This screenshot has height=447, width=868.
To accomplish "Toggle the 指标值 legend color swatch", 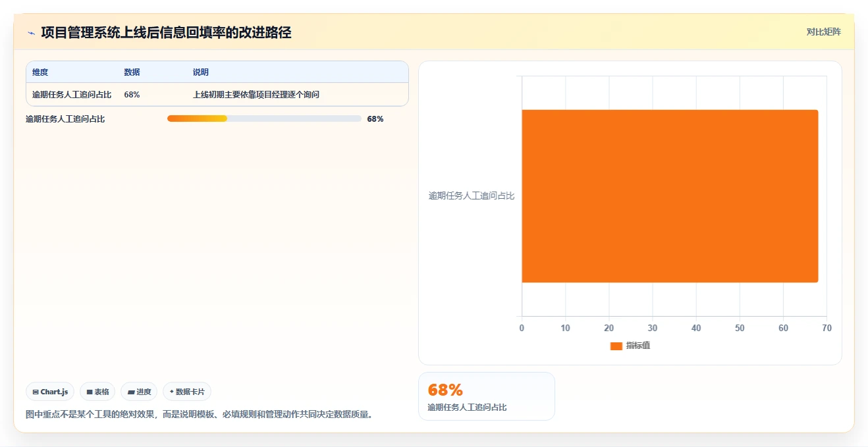I will [616, 346].
